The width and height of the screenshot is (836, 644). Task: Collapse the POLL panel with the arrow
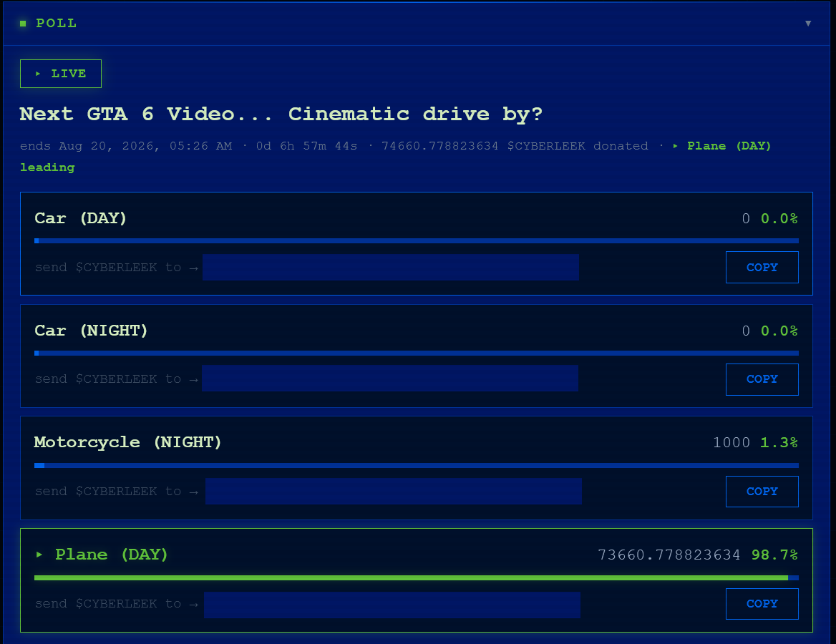pyautogui.click(x=808, y=24)
